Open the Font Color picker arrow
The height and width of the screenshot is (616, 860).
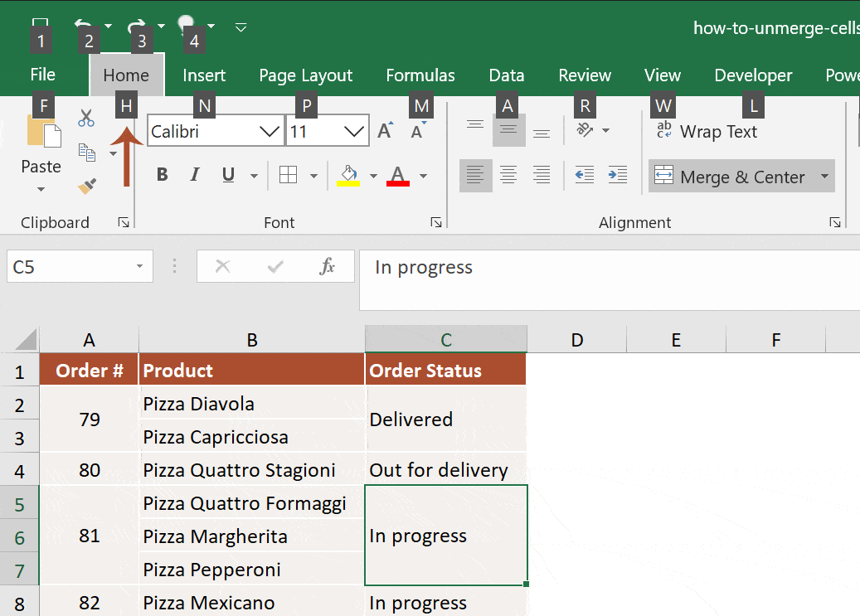click(422, 177)
